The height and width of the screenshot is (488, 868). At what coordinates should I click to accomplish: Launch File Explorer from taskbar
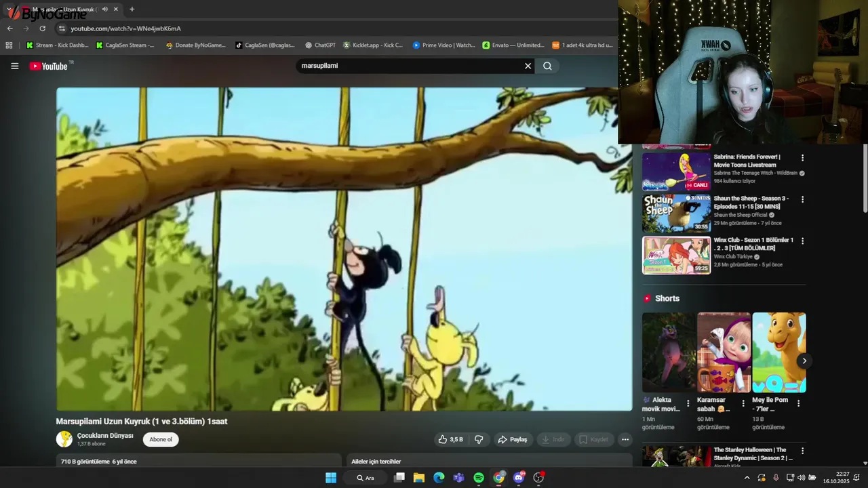pos(419,478)
